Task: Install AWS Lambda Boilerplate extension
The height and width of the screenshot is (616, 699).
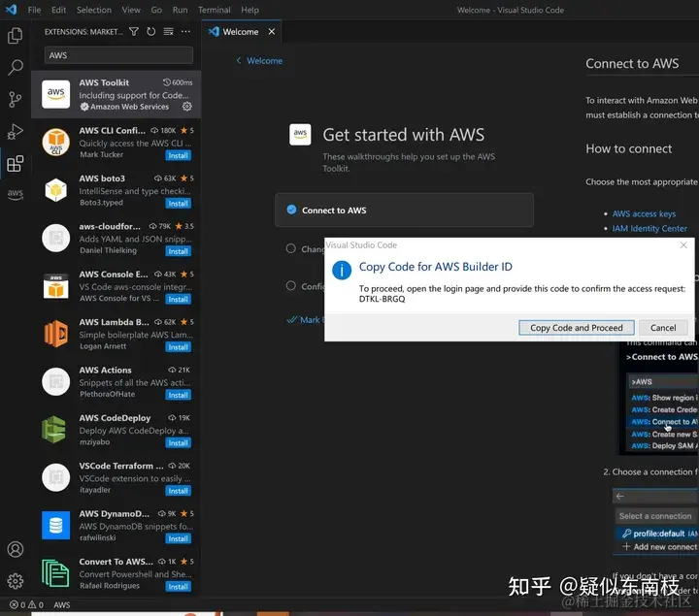Action: click(x=178, y=347)
